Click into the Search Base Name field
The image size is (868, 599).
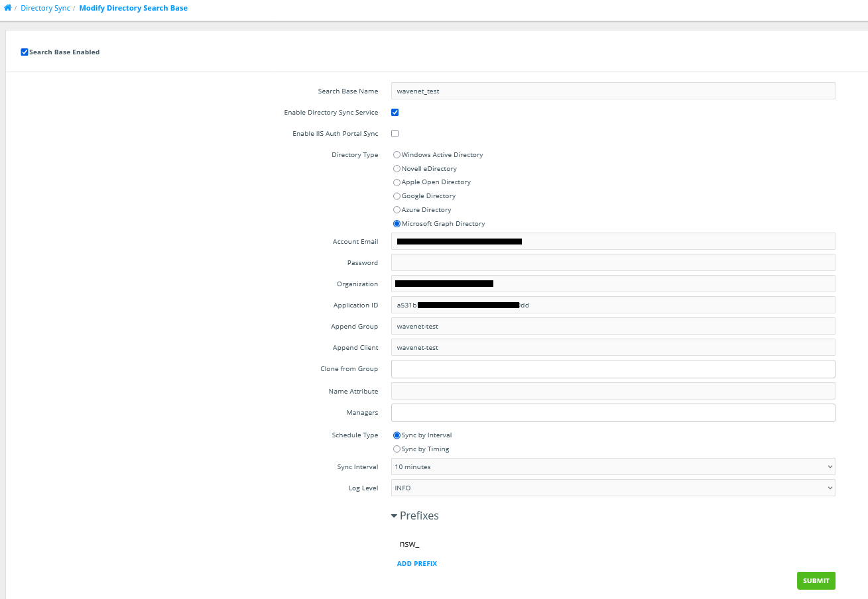click(x=612, y=91)
